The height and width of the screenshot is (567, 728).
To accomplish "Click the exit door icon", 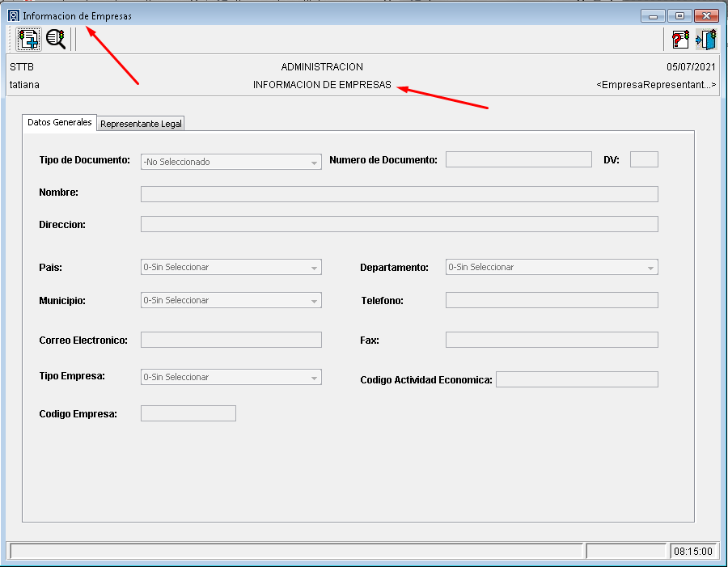I will 706,39.
